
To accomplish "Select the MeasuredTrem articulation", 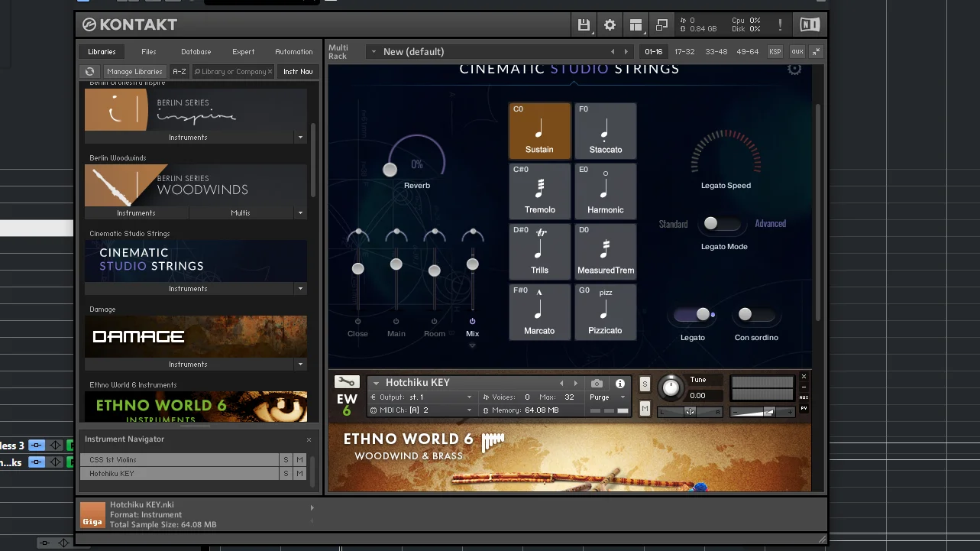I will click(x=605, y=251).
